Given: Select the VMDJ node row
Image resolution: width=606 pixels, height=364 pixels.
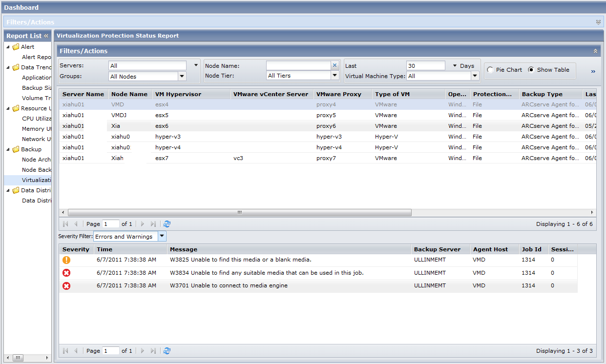Looking at the screenshot, I should click(327, 115).
